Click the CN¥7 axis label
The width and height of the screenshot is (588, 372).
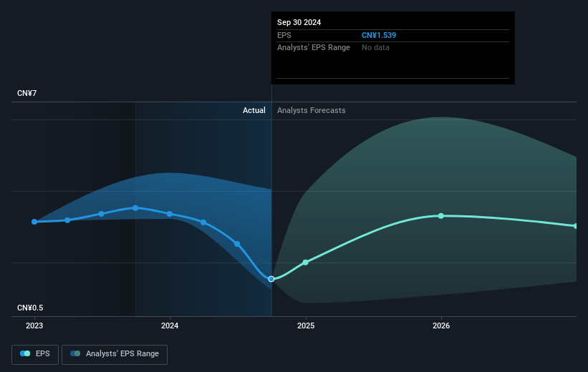(x=27, y=93)
